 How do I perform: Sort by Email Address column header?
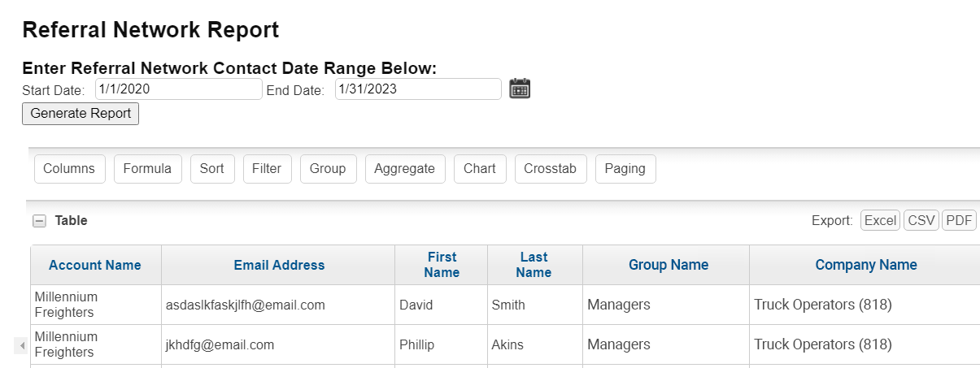click(x=279, y=265)
